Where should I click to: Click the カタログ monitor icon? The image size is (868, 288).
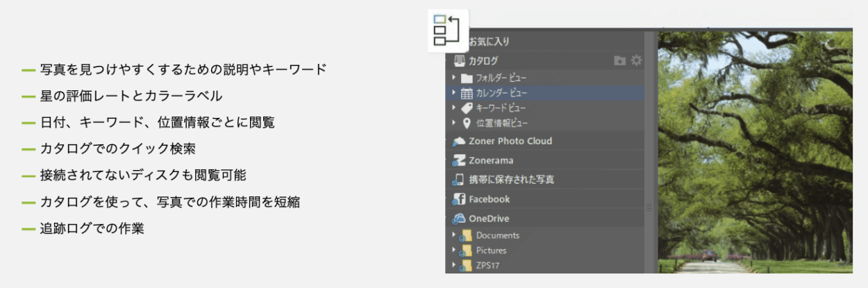(x=458, y=60)
